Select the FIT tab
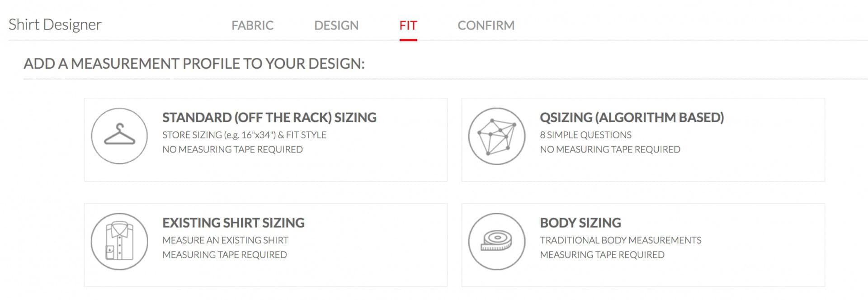 click(408, 25)
